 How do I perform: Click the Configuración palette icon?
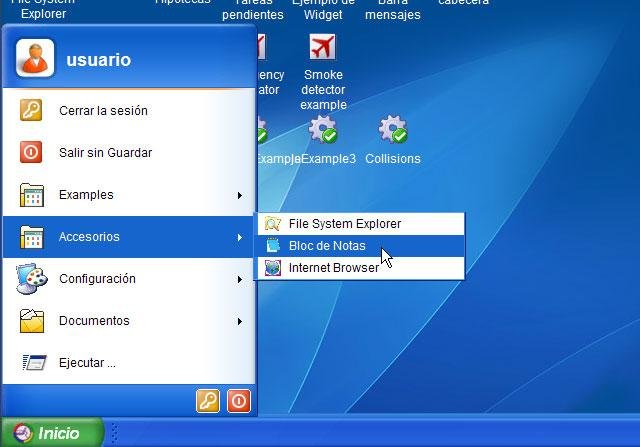tap(32, 278)
